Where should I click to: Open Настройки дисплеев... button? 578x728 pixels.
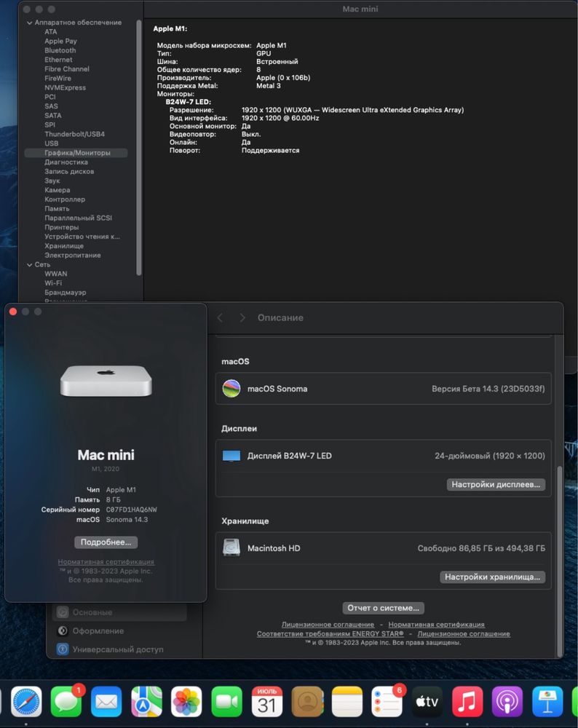(496, 484)
